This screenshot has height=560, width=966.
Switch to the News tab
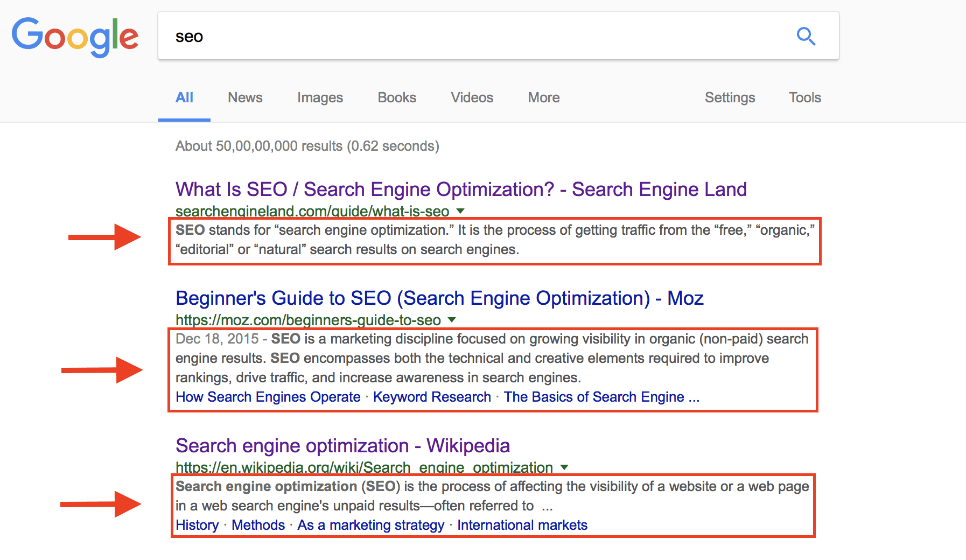tap(245, 97)
